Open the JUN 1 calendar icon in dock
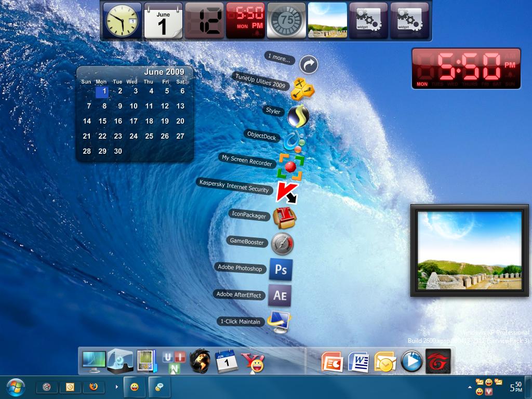The height and width of the screenshot is (399, 532). (226, 362)
